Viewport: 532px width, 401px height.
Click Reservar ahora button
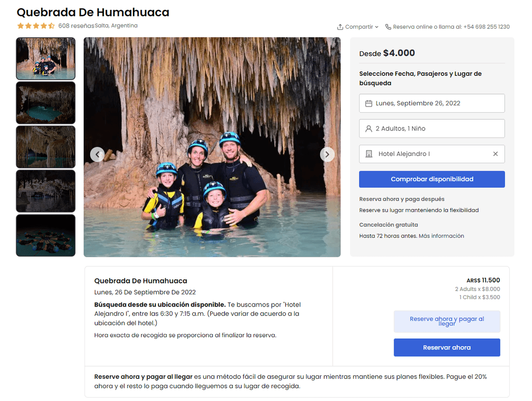(x=446, y=347)
